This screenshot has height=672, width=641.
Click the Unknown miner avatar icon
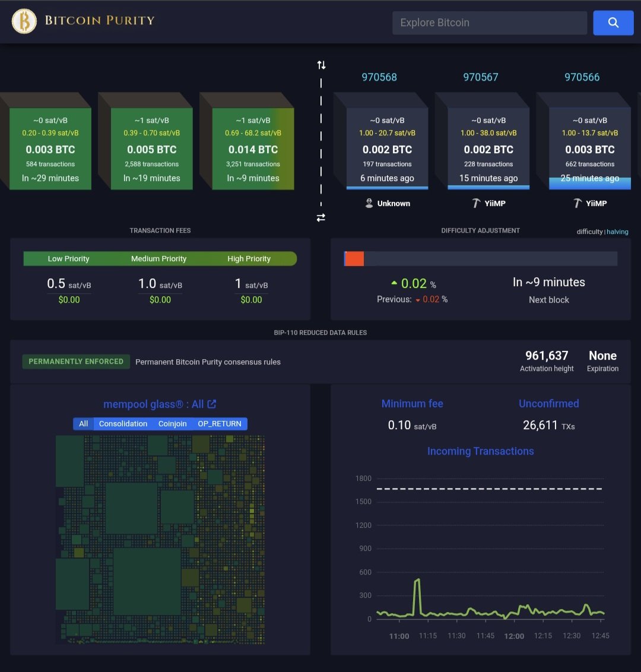click(369, 203)
